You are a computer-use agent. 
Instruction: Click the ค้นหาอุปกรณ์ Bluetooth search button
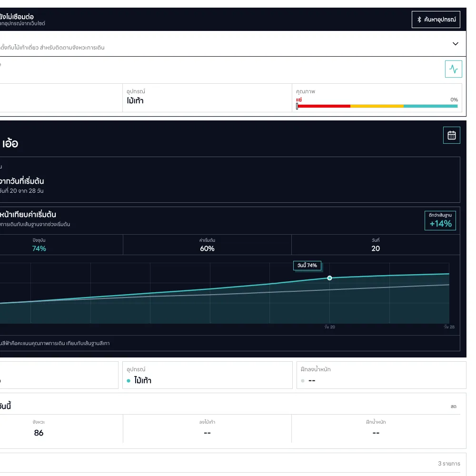tap(436, 20)
